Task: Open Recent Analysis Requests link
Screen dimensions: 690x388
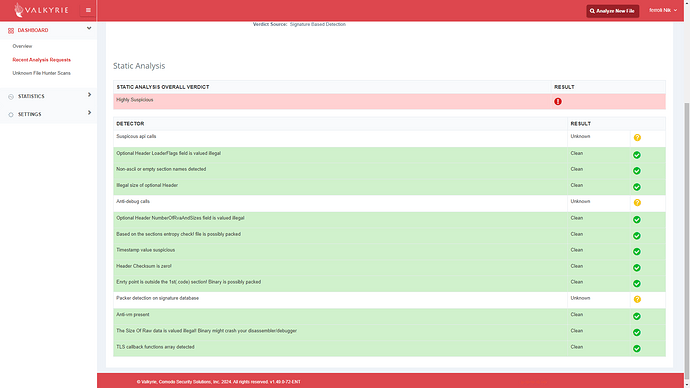Action: click(x=41, y=60)
